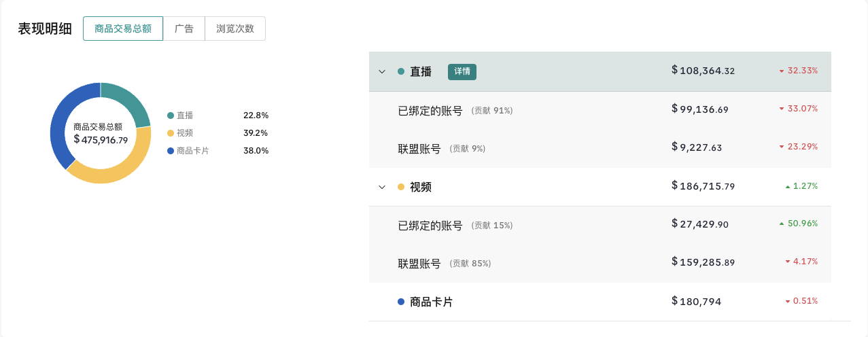Screen dimensions: 868x337
Task: Switch to the 广告 tab
Action: click(x=184, y=29)
